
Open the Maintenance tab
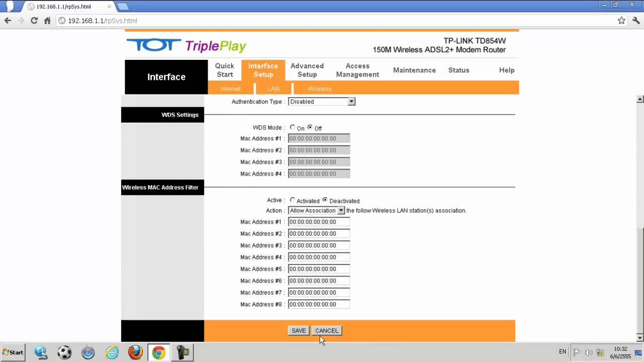415,70
